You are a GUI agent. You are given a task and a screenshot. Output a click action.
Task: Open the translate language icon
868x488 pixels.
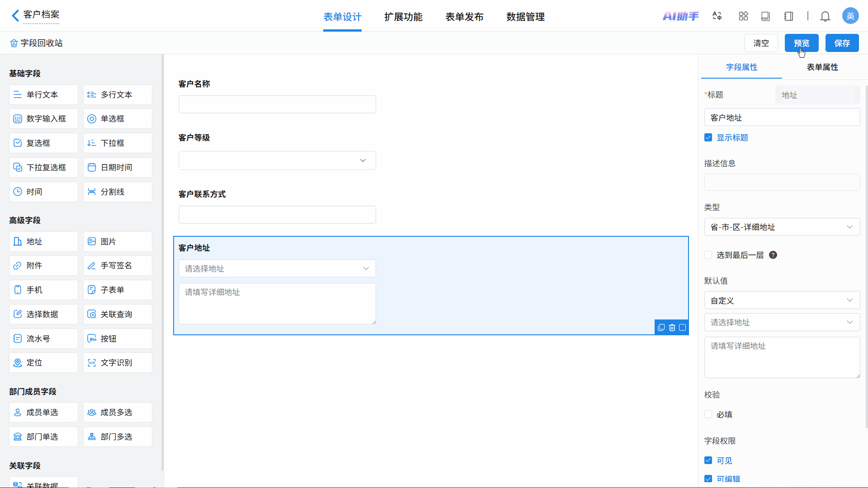click(717, 16)
